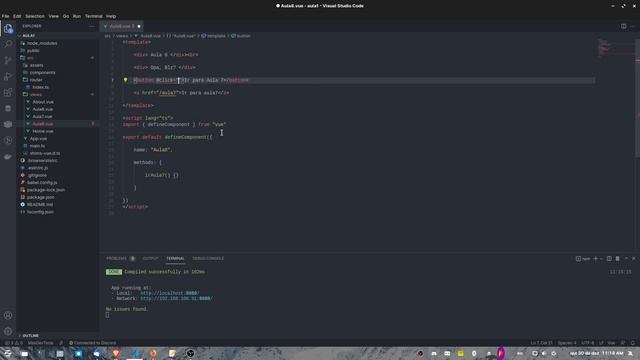The height and width of the screenshot is (360, 640).
Task: Open main.ts in the explorer
Action: pyautogui.click(x=57, y=146)
